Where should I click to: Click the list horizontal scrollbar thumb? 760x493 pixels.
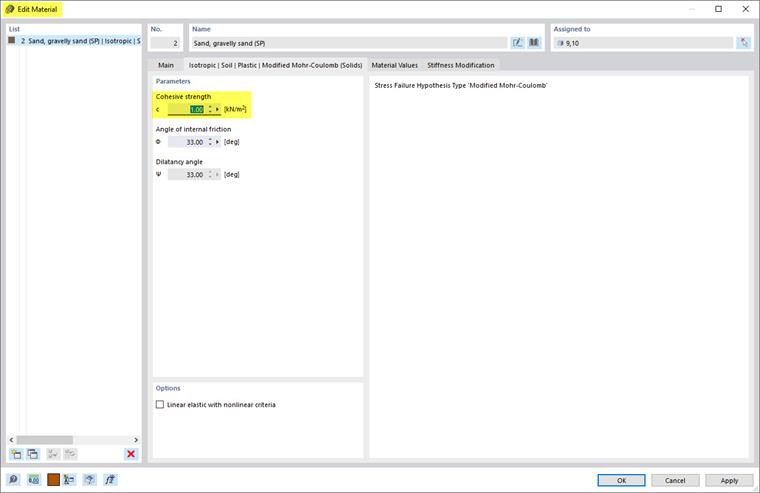tap(45, 440)
